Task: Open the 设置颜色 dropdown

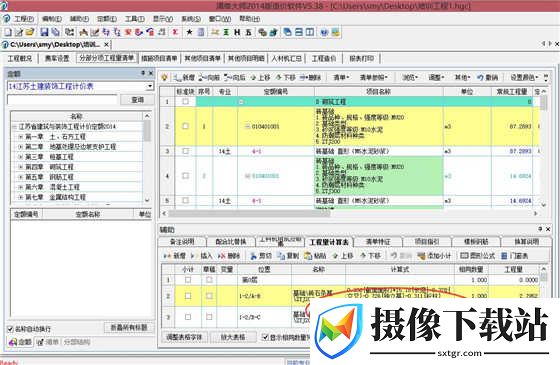Action: tap(524, 77)
